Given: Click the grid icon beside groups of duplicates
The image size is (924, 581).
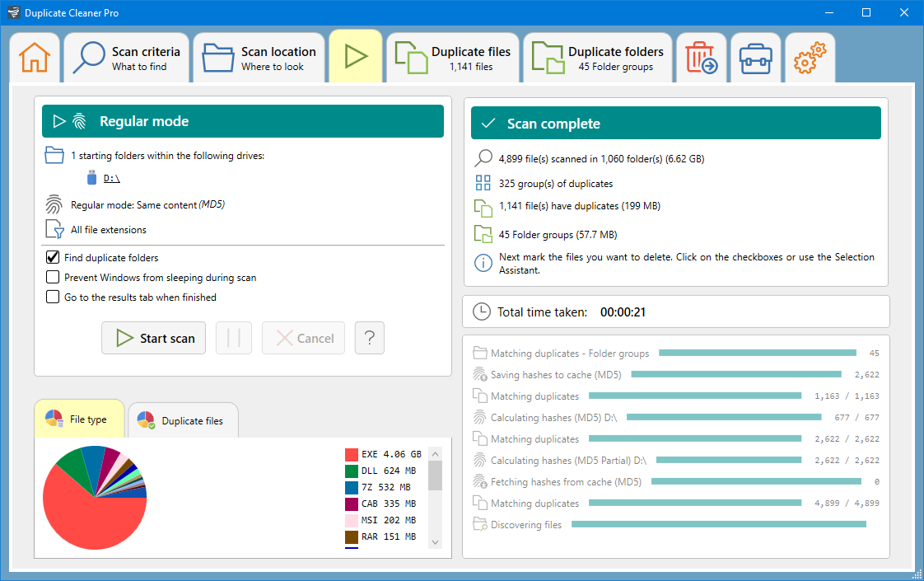Looking at the screenshot, I should (x=483, y=183).
